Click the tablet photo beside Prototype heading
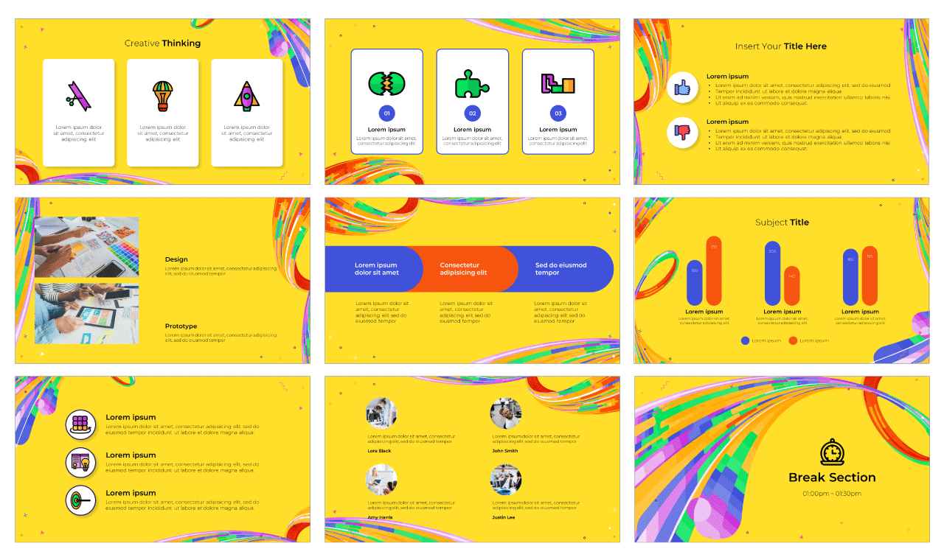This screenshot has width=944, height=560. click(x=86, y=314)
